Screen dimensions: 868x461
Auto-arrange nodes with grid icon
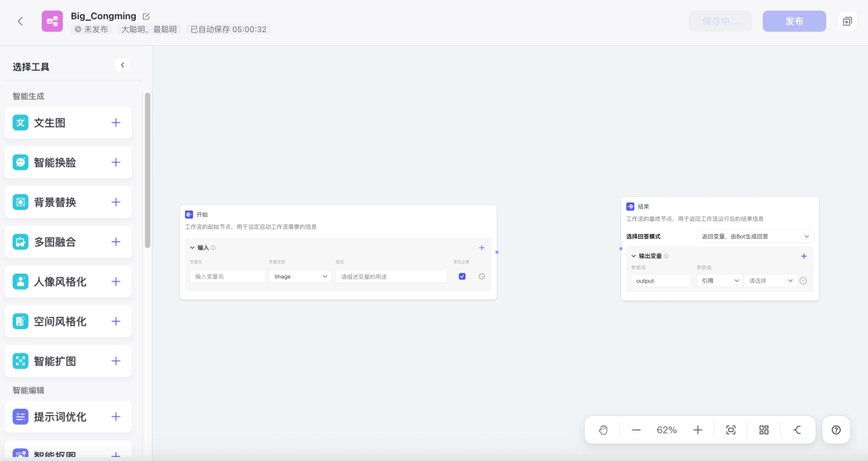[764, 430]
